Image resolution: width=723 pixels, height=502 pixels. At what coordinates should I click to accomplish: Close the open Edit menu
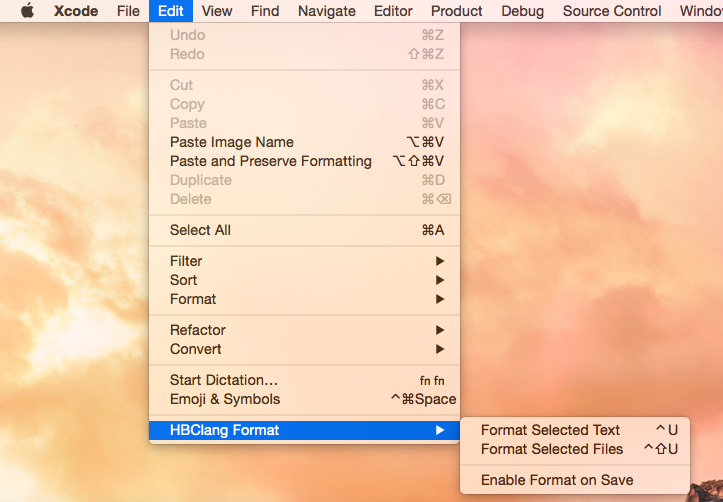click(x=171, y=11)
